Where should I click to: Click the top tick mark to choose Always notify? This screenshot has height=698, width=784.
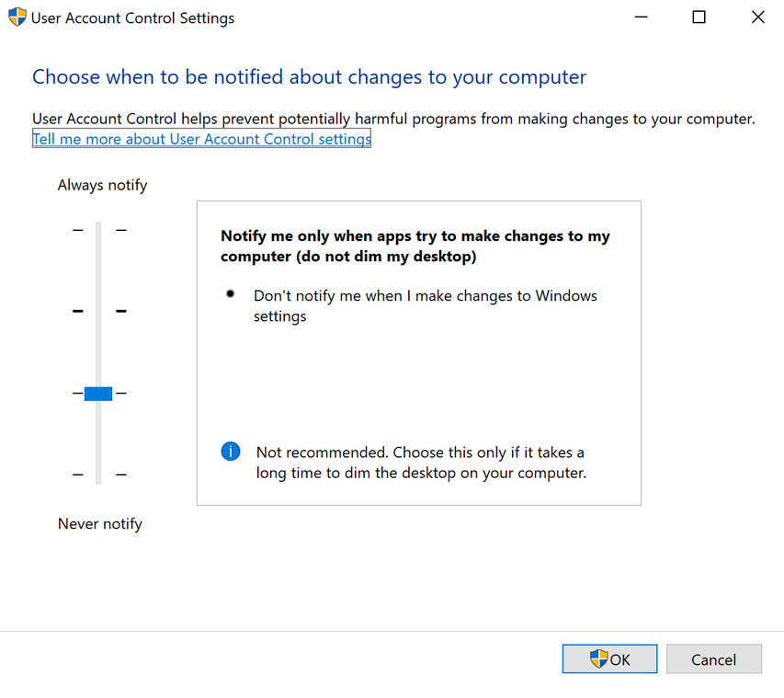click(x=97, y=230)
